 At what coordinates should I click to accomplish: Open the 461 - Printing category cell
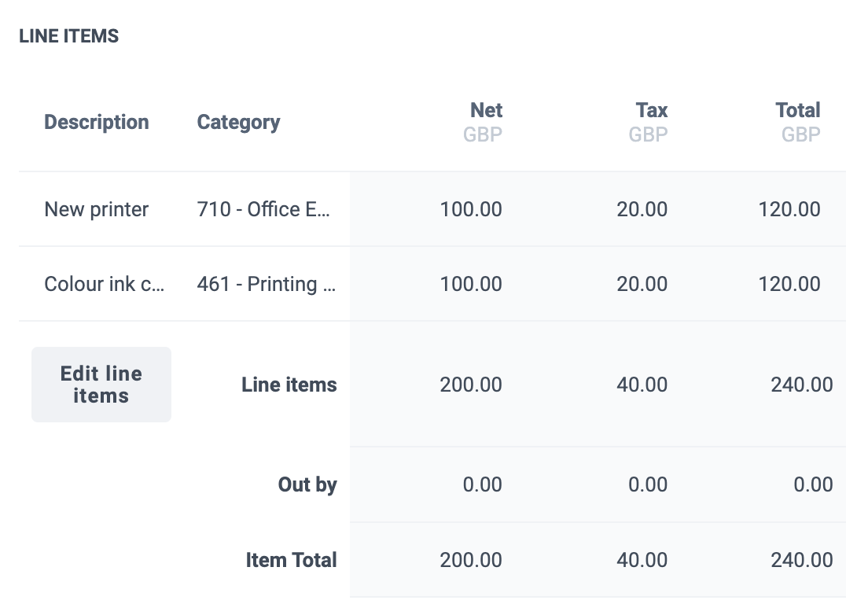267,284
